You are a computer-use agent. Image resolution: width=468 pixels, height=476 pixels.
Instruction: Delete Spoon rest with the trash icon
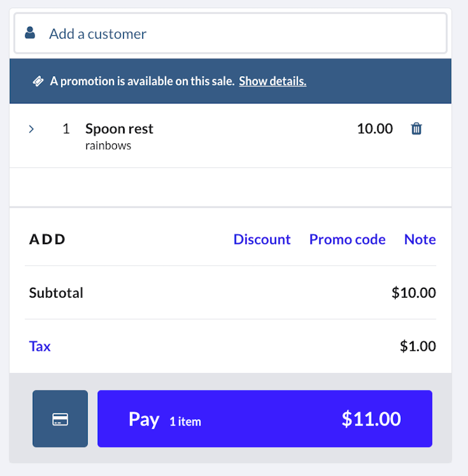click(417, 129)
